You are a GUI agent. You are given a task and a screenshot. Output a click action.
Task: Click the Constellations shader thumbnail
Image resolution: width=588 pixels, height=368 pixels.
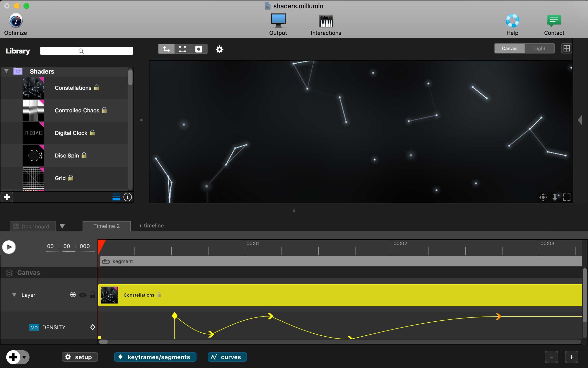coord(34,88)
